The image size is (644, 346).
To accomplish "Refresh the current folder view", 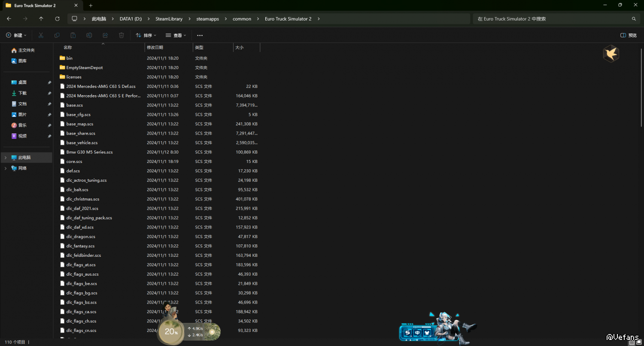I will [x=57, y=19].
